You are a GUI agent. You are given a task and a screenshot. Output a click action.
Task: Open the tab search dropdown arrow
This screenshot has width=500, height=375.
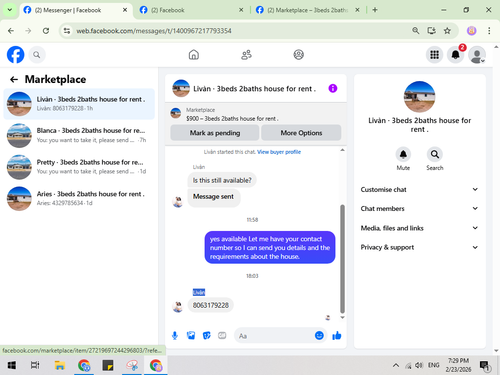click(10, 10)
